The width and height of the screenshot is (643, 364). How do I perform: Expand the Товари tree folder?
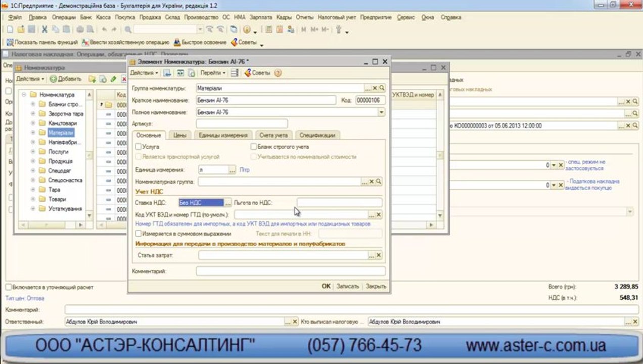(x=33, y=199)
